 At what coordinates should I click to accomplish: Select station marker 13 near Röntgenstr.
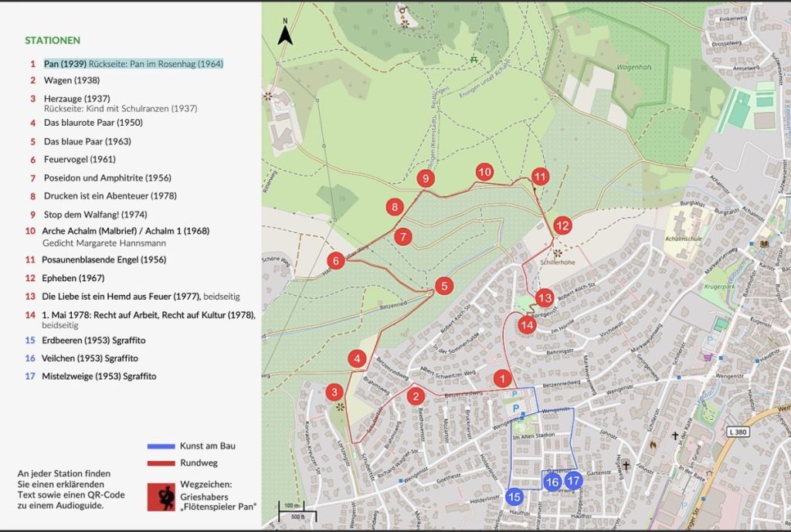545,298
